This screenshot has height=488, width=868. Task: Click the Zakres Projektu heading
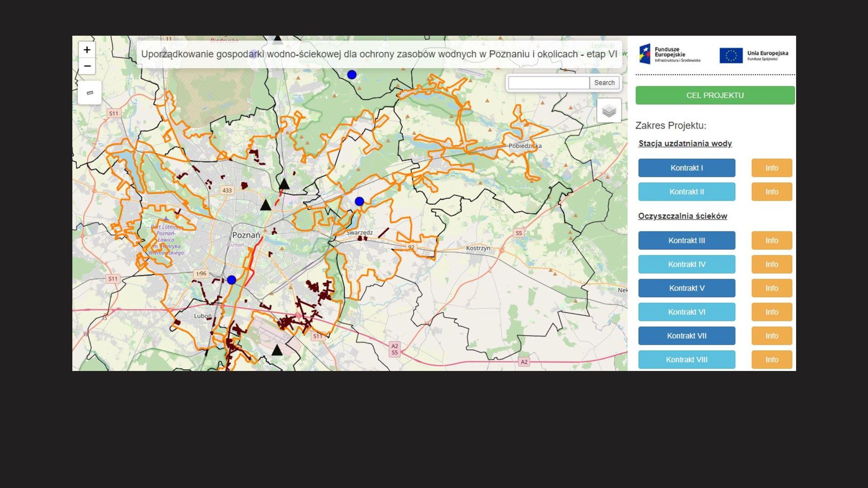[x=671, y=126]
